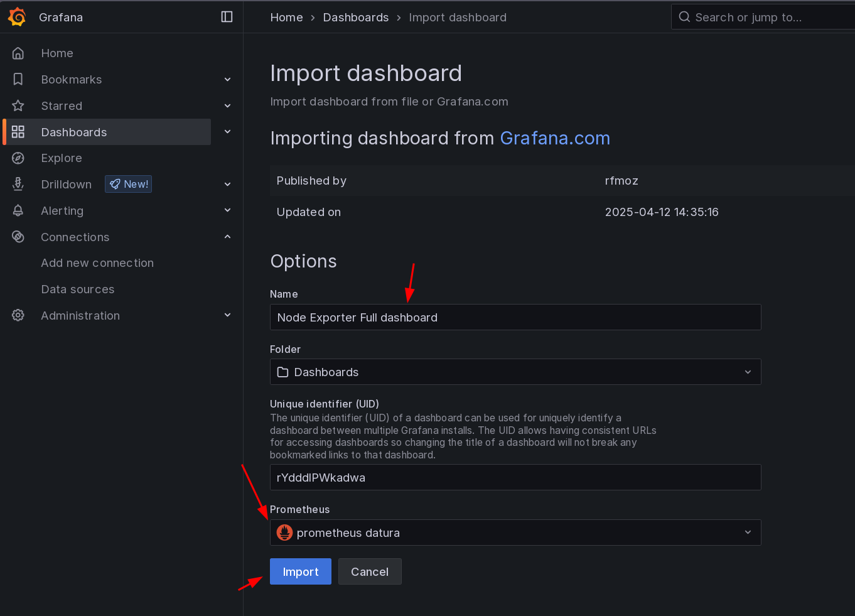Toggle the sidebar dock menu icon

227,17
